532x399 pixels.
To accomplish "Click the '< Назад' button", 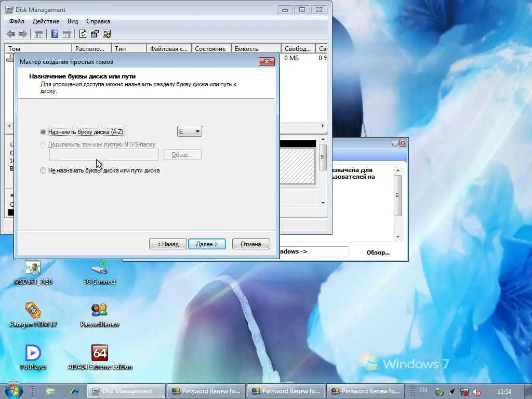I will click(168, 244).
